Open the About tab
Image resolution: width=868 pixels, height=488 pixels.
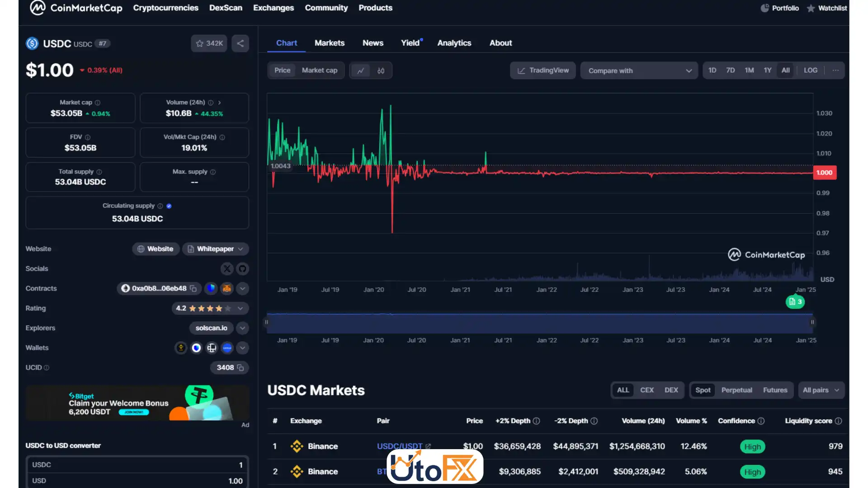click(500, 43)
